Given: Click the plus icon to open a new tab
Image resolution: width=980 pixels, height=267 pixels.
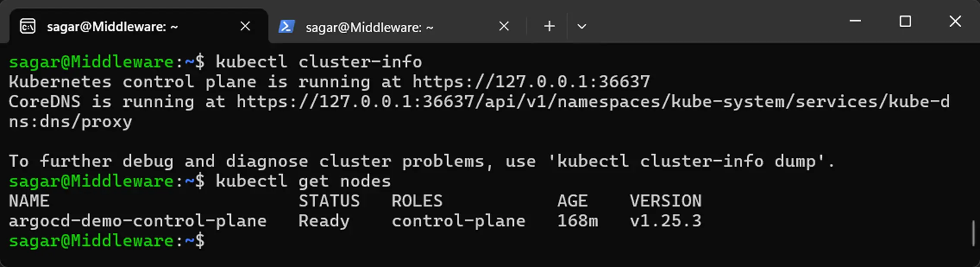Looking at the screenshot, I should [549, 26].
